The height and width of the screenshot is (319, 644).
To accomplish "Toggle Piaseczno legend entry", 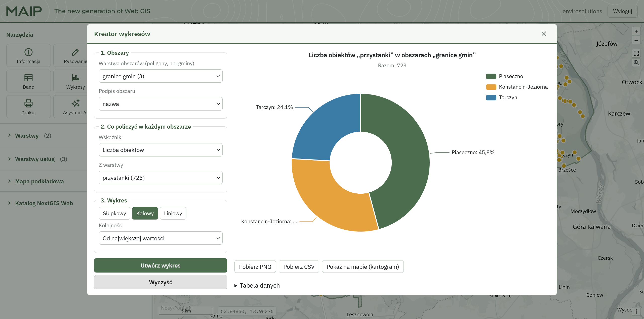I will [x=505, y=76].
